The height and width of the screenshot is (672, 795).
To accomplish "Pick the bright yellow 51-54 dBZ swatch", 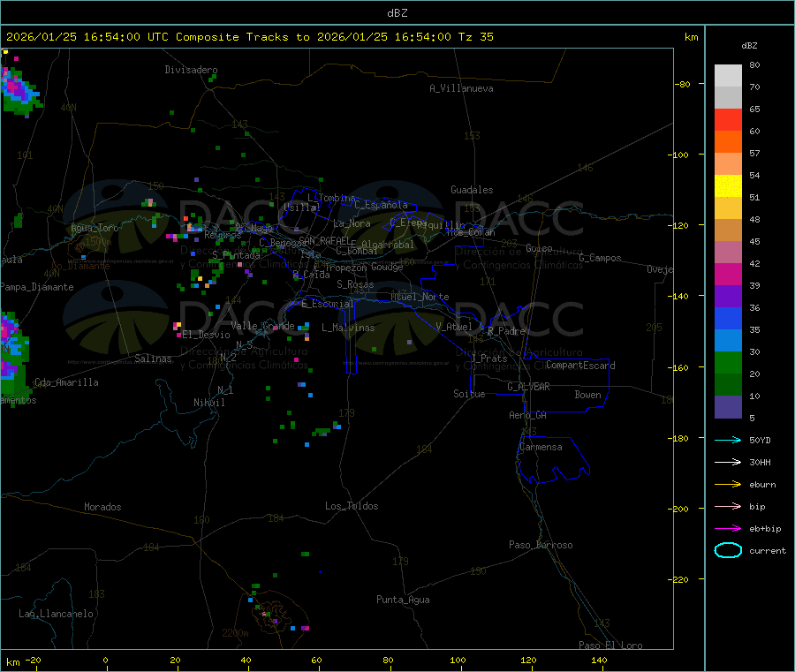I will click(728, 186).
